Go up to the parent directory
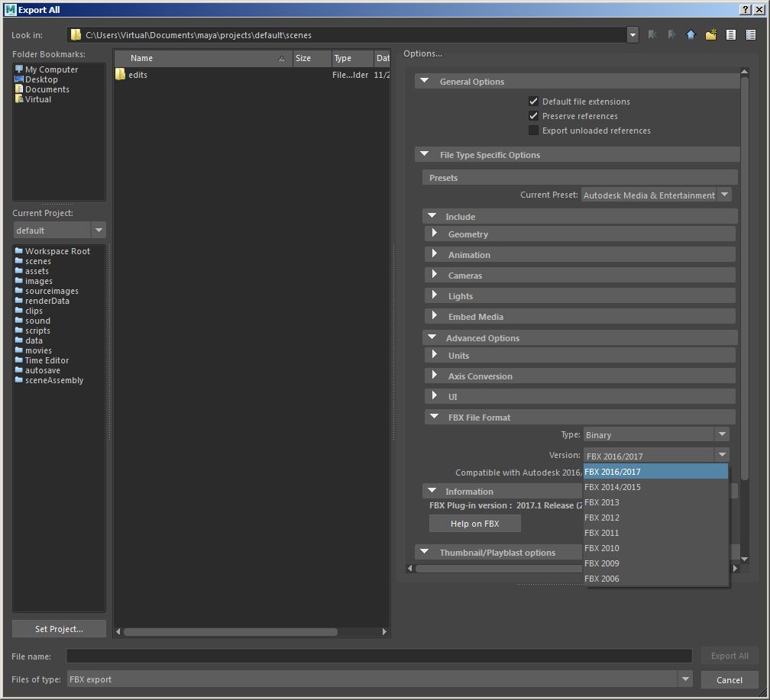 (691, 35)
